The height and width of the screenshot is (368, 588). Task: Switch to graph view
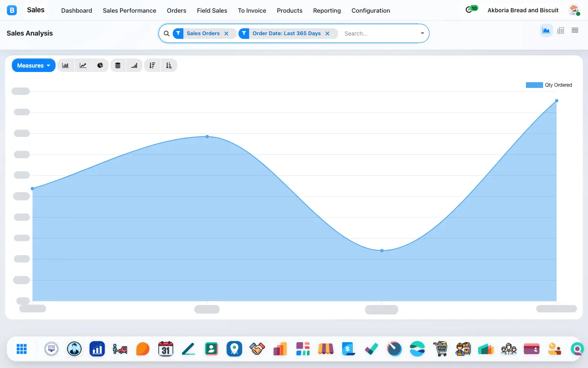546,30
